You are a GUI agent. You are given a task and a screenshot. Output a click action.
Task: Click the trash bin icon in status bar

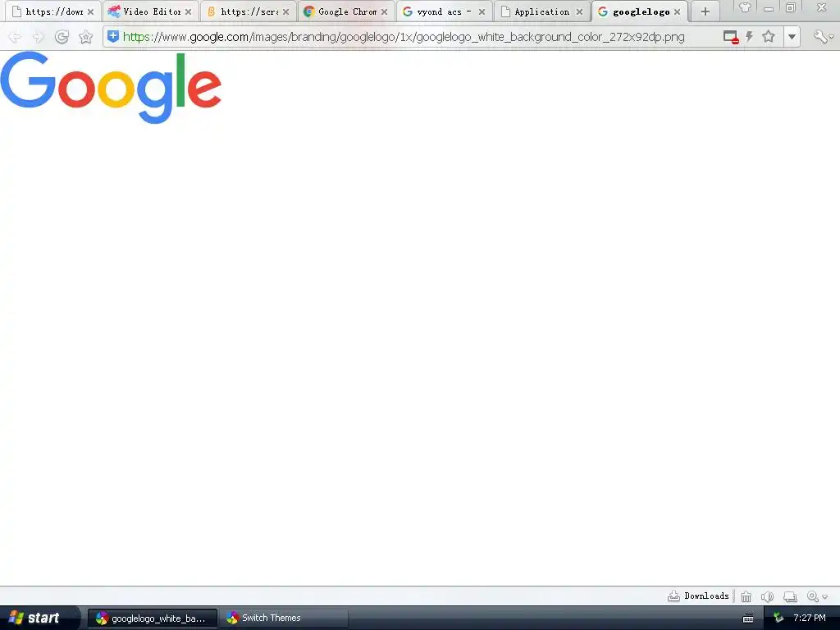tap(746, 596)
